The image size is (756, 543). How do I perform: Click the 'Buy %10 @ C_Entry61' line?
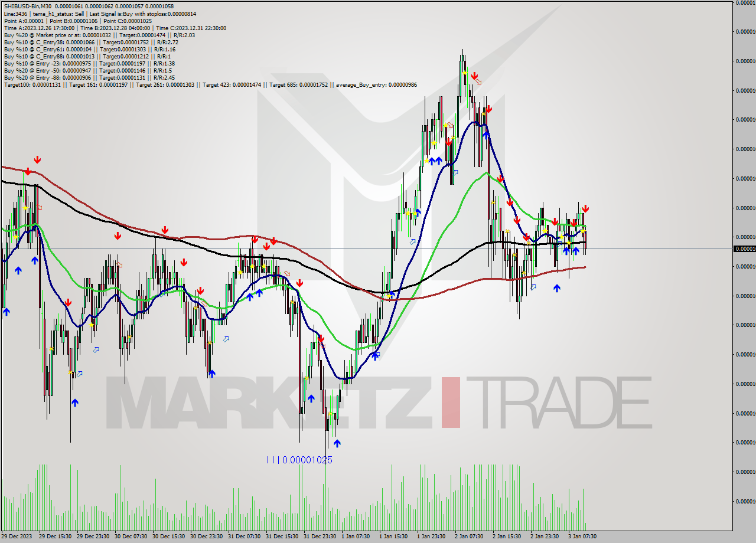[89, 49]
